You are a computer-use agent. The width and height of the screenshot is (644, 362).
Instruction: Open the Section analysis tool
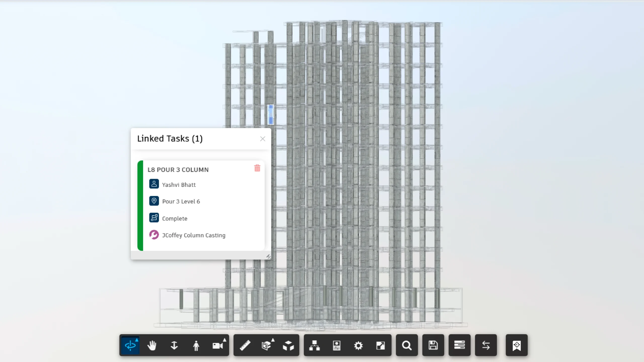267,345
